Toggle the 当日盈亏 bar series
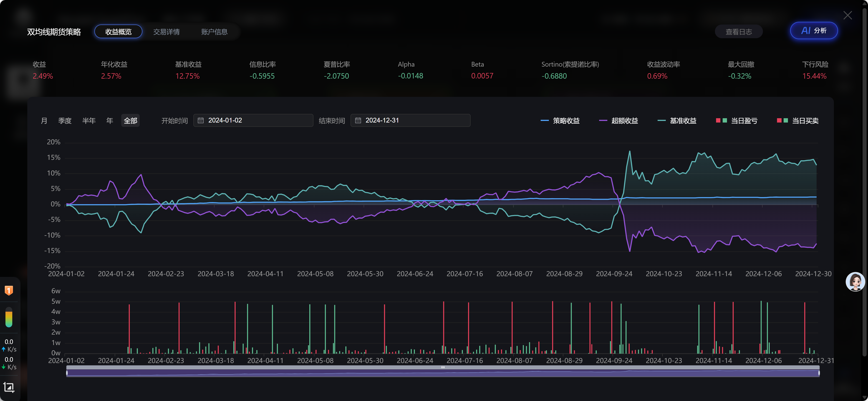Image resolution: width=868 pixels, height=401 pixels. point(737,120)
